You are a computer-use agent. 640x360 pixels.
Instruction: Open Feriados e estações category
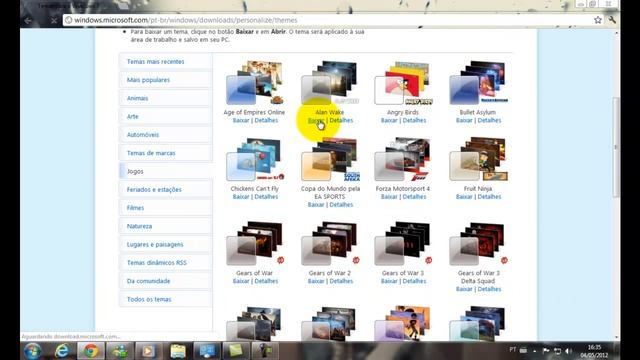point(154,190)
